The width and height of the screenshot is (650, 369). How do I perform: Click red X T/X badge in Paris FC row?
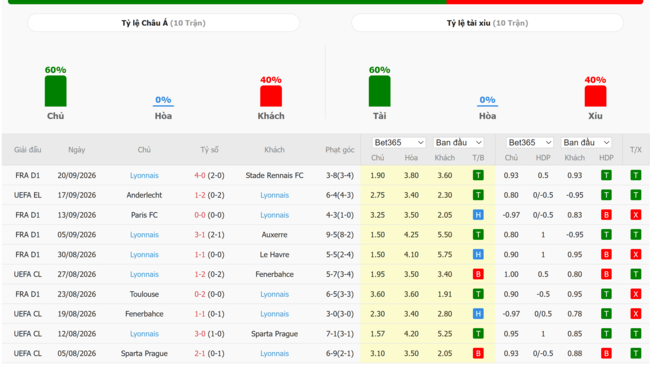[x=635, y=215]
